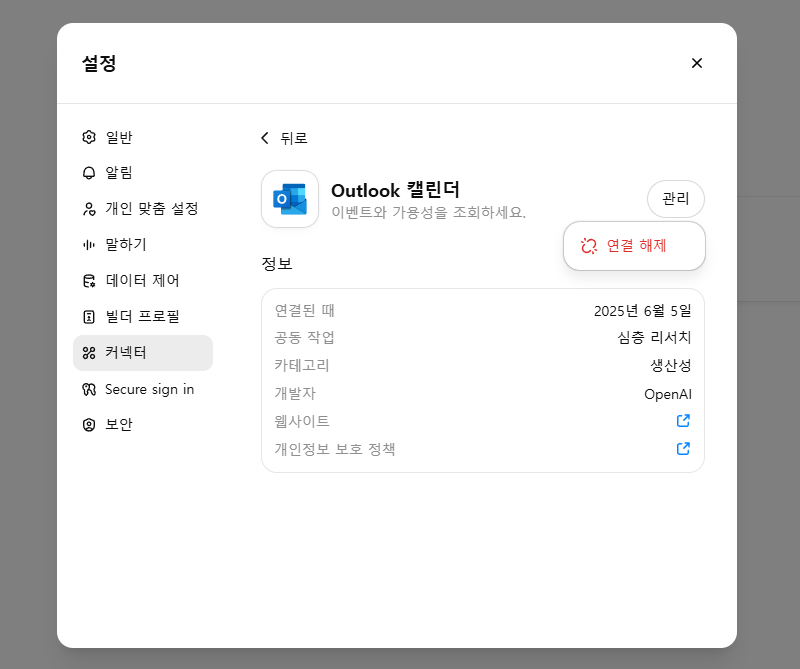Select the 데이터 제어 section

143,281
